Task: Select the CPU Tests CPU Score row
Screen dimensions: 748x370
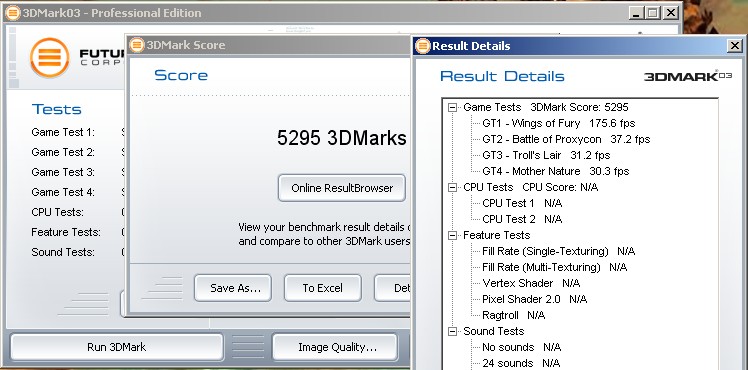Action: (530, 187)
